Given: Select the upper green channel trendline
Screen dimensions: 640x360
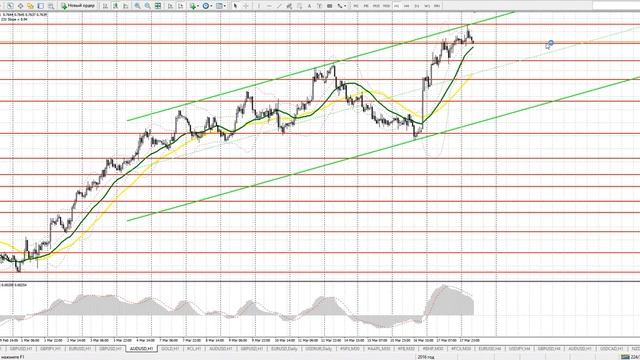Looking at the screenshot, I should point(321,67).
